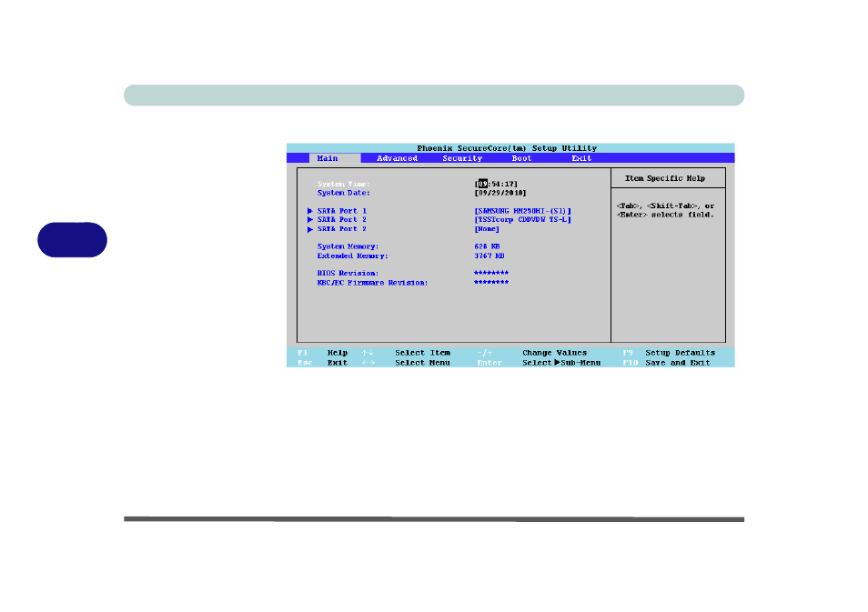Click the Extended Memory label
Image resolution: width=868 pixels, height=612 pixels.
click(x=352, y=256)
